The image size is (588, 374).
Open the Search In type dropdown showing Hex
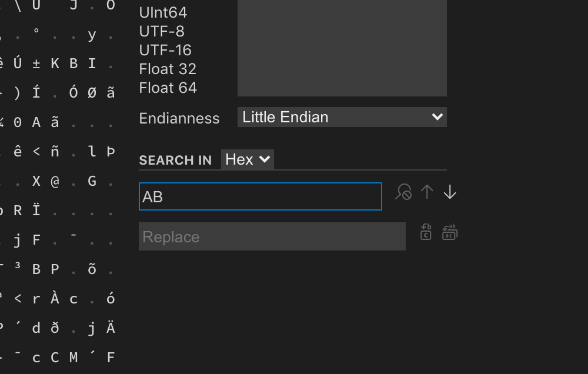[x=247, y=159]
